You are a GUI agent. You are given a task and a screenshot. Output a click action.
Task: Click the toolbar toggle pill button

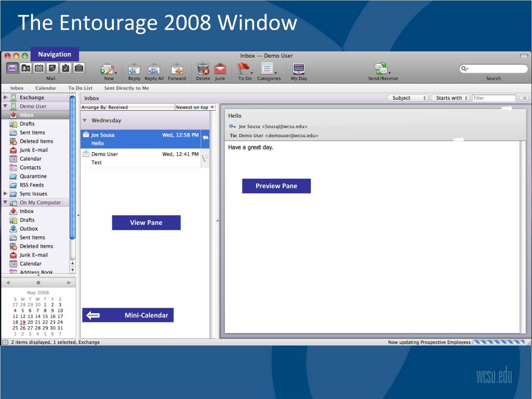click(524, 56)
